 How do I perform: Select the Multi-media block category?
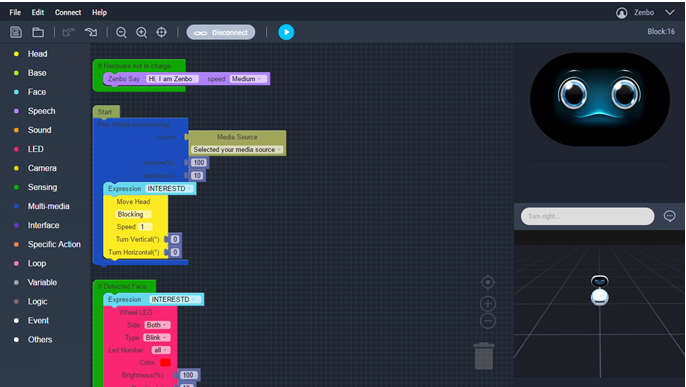pos(49,206)
